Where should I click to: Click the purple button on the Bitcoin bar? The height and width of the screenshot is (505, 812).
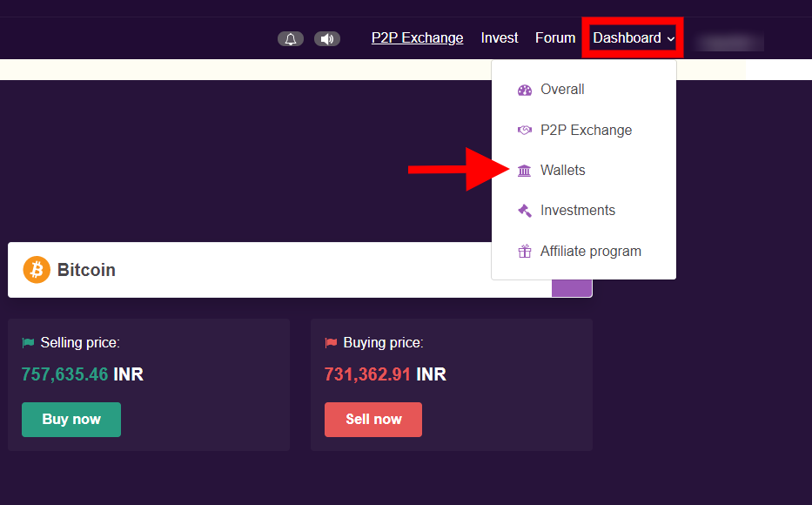[572, 288]
